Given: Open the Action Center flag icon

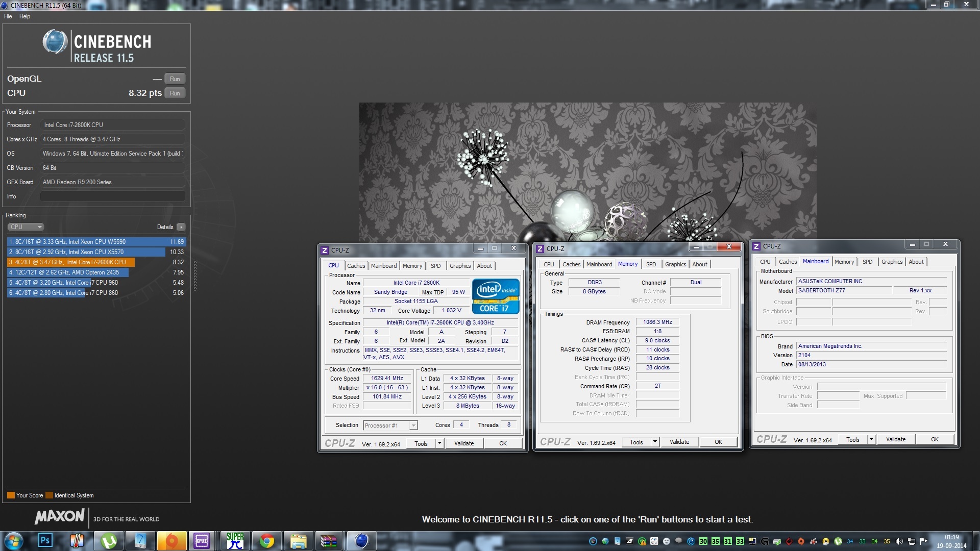Looking at the screenshot, I should 923,541.
